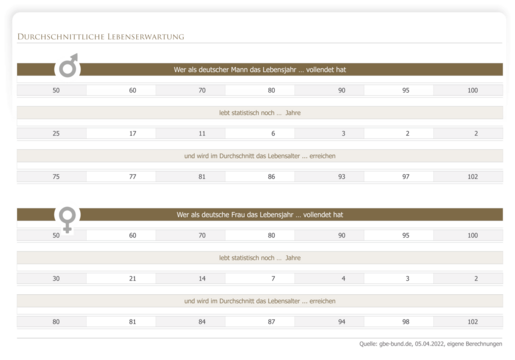
Task: Select remaining years value 14
Action: 202,278
